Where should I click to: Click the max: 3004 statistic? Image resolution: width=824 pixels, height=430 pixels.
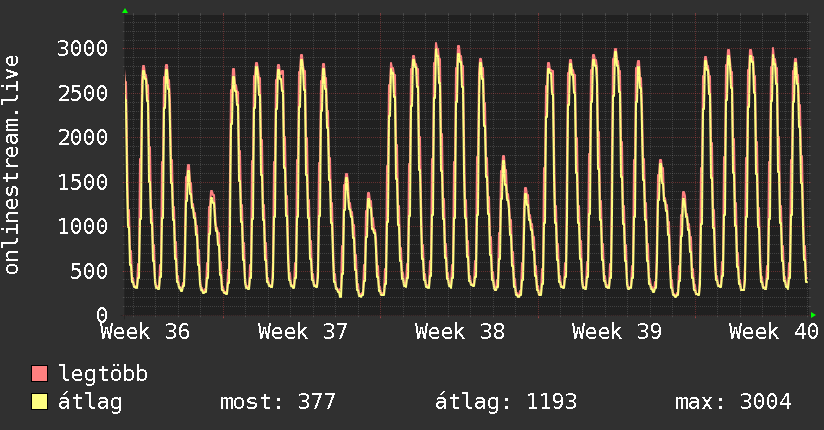[733, 402]
